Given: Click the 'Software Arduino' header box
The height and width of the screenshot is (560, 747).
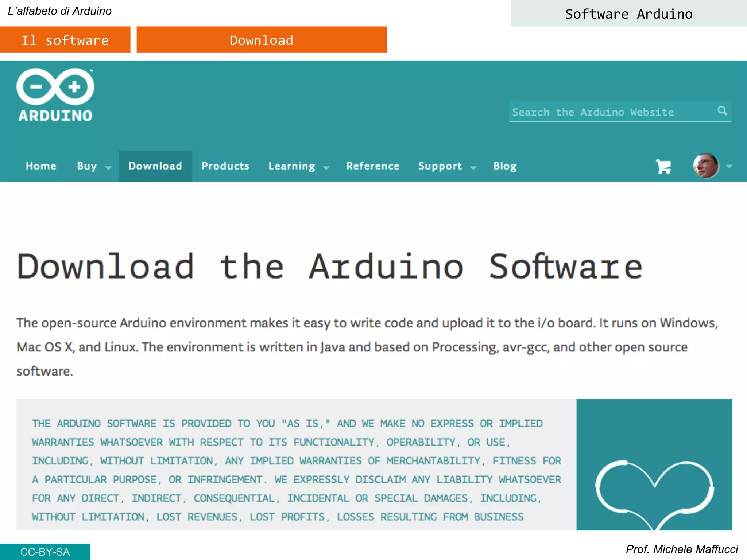Looking at the screenshot, I should coord(629,13).
